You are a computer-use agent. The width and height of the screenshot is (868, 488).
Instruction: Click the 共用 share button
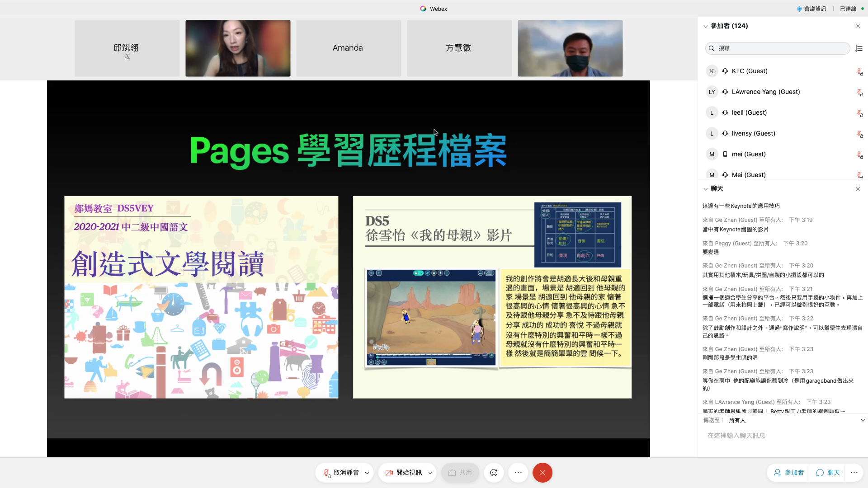point(460,473)
